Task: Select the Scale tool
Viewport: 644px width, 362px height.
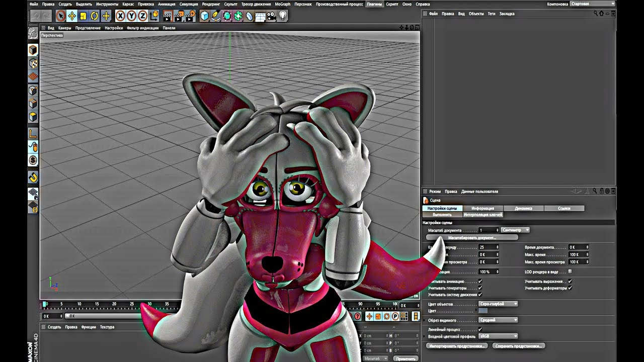Action: 83,16
